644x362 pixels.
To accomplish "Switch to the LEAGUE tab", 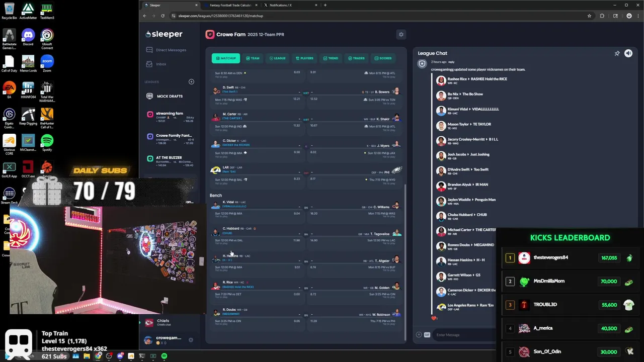I will pyautogui.click(x=278, y=58).
